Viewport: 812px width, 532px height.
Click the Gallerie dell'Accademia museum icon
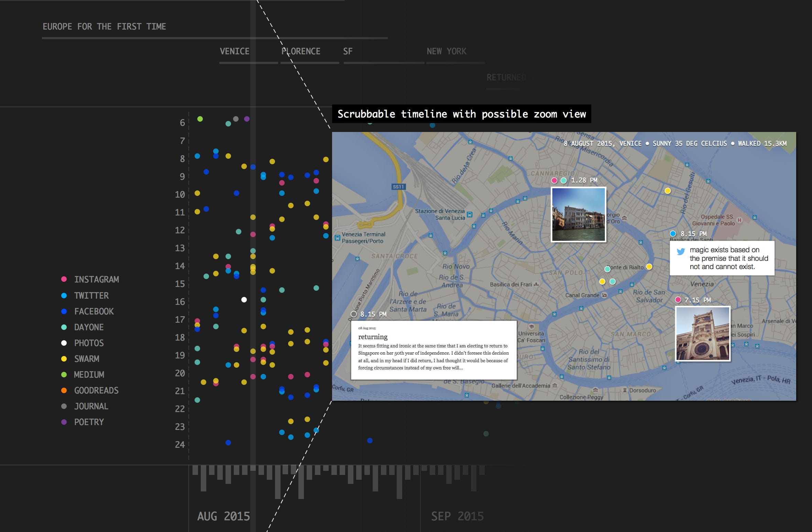pos(555,386)
